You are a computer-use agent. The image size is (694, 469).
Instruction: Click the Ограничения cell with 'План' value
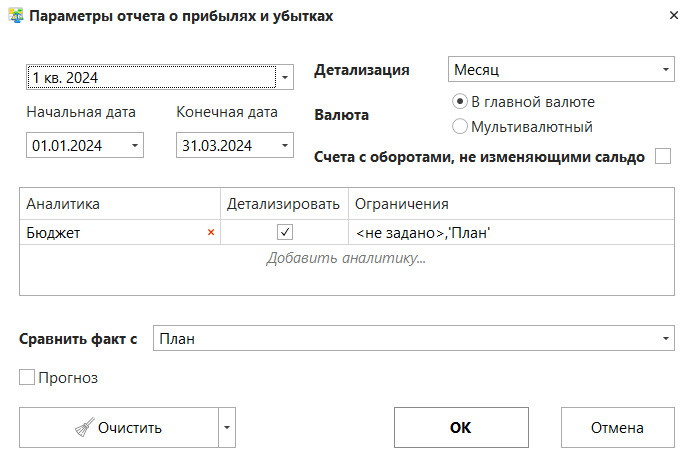(x=510, y=232)
